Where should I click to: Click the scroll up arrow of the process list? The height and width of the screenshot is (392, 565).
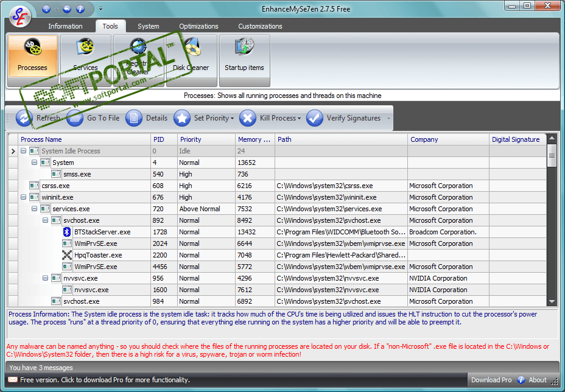tap(552, 138)
